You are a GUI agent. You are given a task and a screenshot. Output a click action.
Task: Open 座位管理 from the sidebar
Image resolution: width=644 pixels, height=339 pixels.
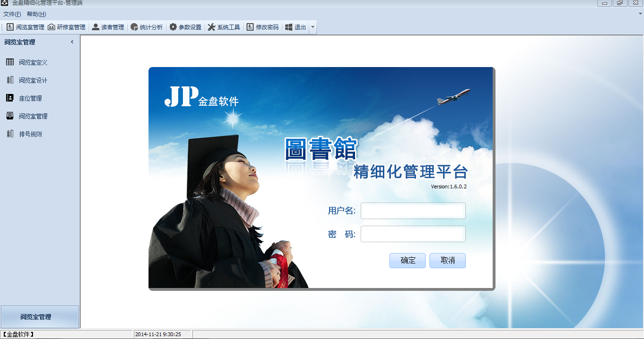pyautogui.click(x=30, y=98)
